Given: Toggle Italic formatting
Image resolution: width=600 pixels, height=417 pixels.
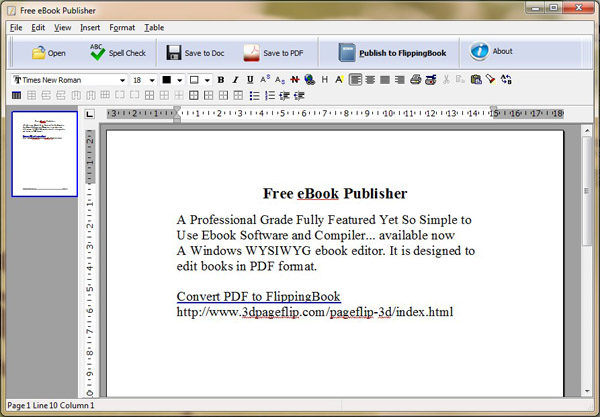Looking at the screenshot, I should pos(235,80).
